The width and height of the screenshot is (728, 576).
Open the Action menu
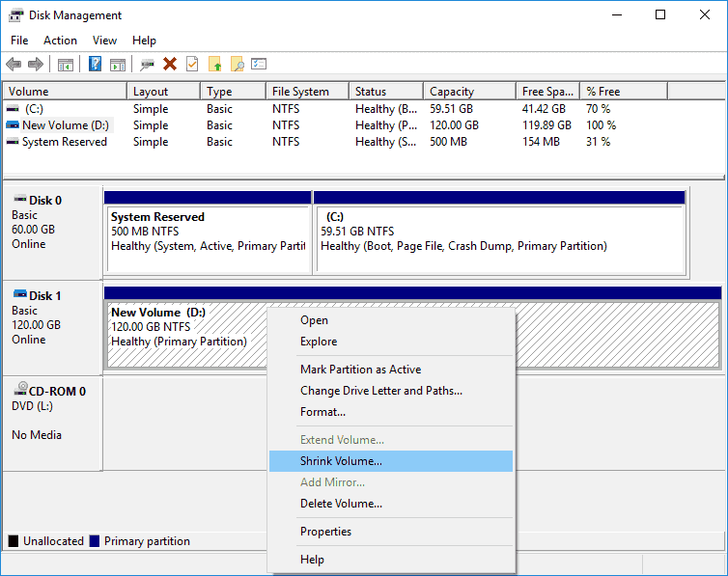[60, 41]
